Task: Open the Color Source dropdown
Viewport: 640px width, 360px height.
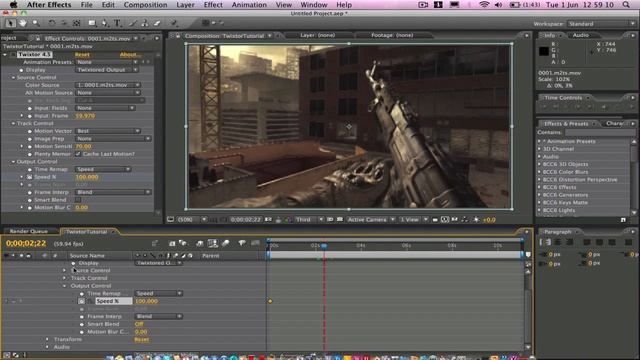Action: pos(108,85)
